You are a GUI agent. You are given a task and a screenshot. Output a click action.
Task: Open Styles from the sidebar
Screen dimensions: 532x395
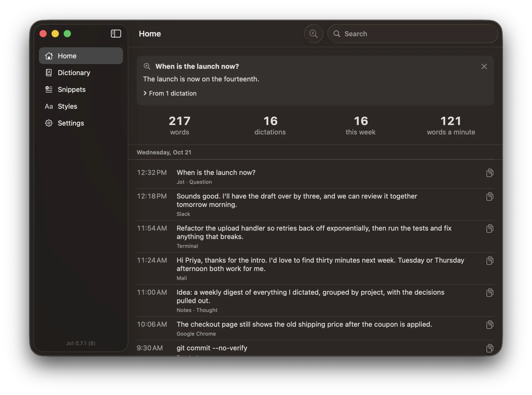click(81, 106)
